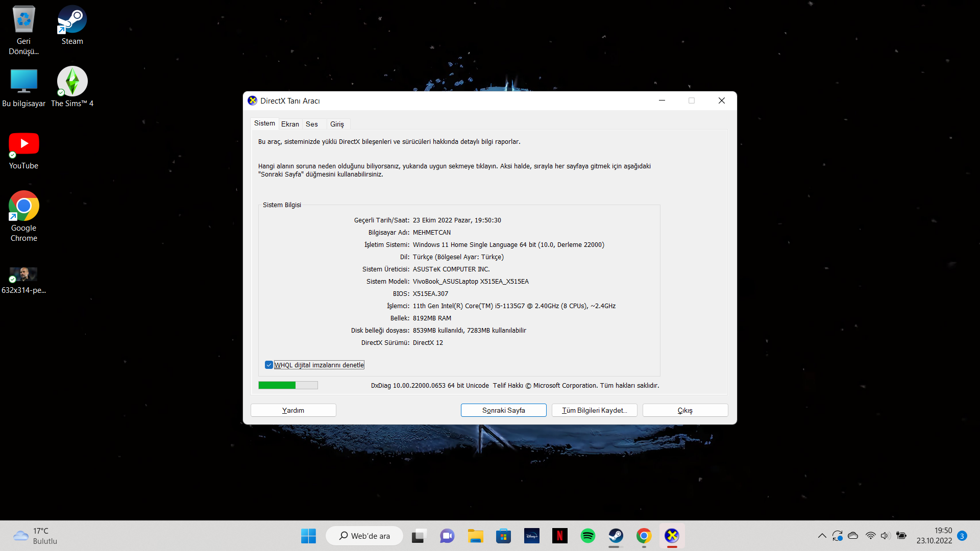This screenshot has width=980, height=551.
Task: Switch to the Ekran tab
Action: (x=290, y=124)
